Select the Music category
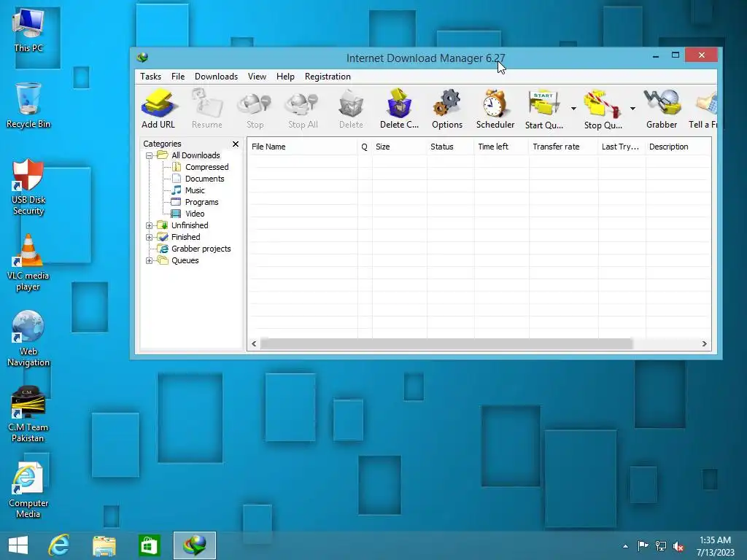Screen dimensions: 747x560 [195, 190]
